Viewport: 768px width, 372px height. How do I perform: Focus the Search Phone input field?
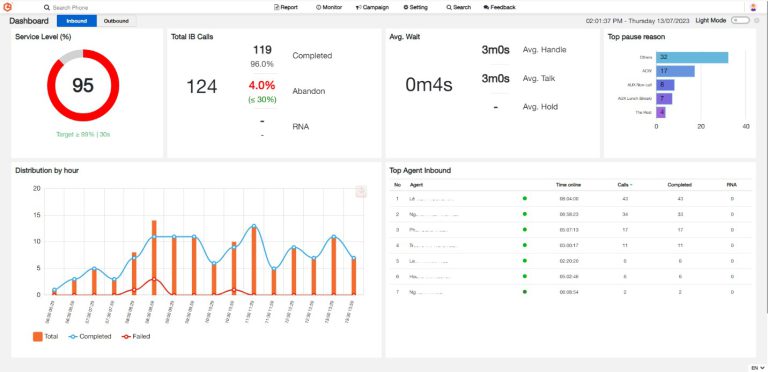pyautogui.click(x=70, y=8)
